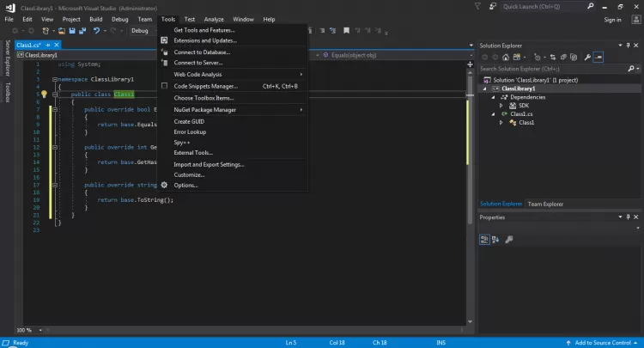644x348 pixels.
Task: Click the Undo arrow icon
Action: (96, 31)
